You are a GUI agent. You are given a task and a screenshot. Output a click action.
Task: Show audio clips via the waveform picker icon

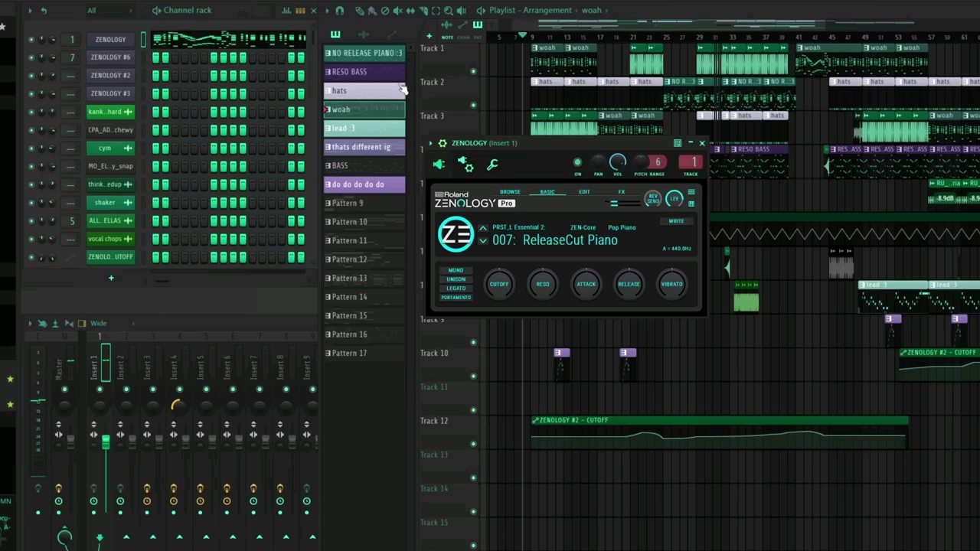pos(364,34)
